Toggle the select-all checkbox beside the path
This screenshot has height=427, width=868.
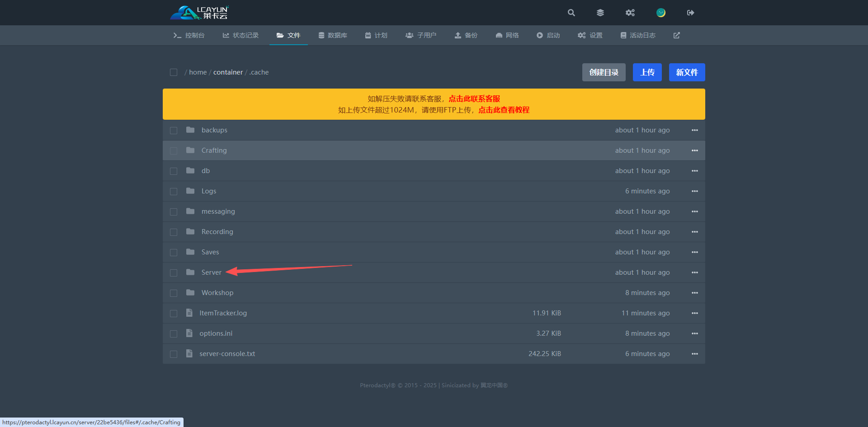pos(174,72)
